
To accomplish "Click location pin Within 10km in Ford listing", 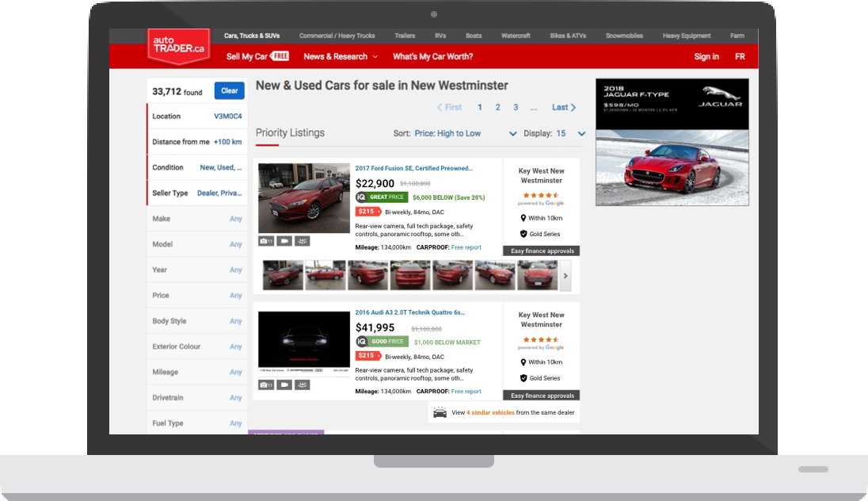I will click(523, 218).
